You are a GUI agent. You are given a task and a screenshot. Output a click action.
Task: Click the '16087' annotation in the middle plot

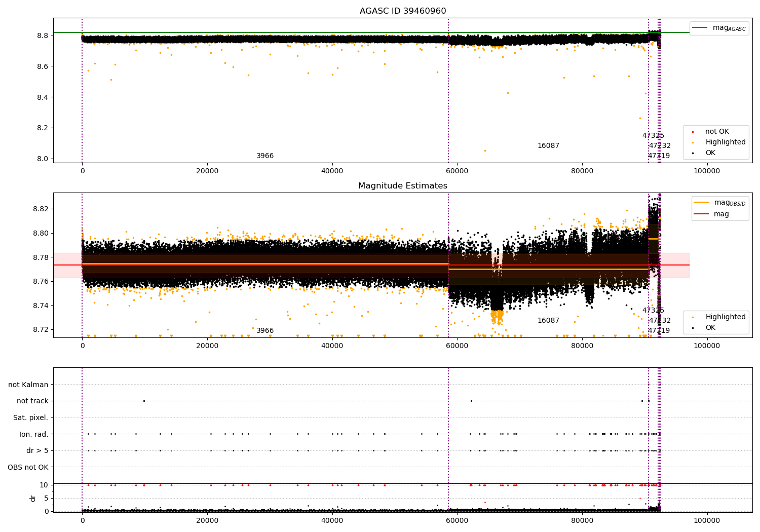pos(548,321)
